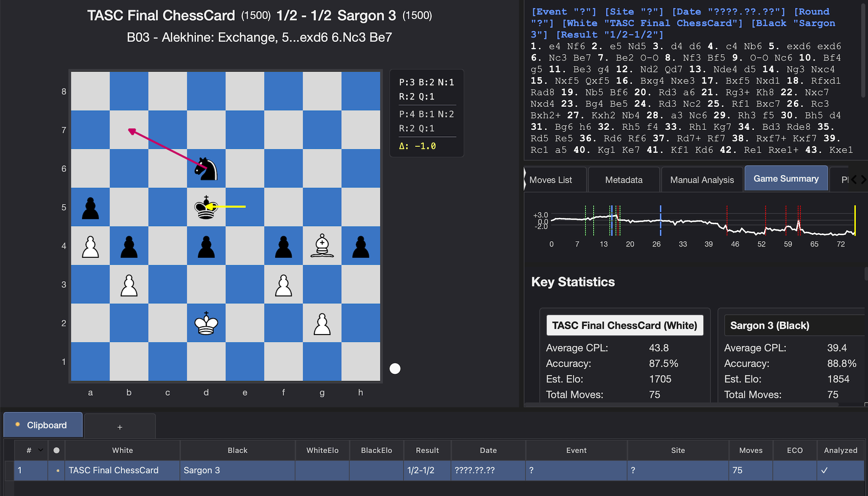Image resolution: width=868 pixels, height=496 pixels.
Task: Select the white bishop on g4
Action: point(322,246)
